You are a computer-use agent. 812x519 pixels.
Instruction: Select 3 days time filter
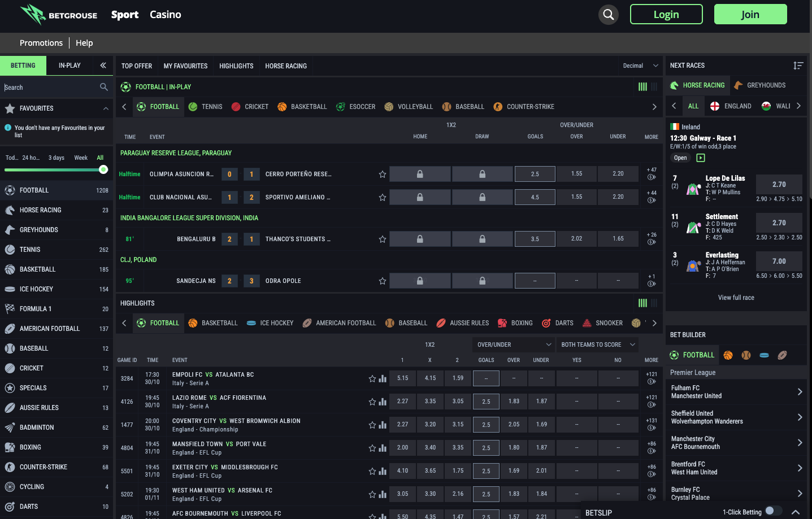coord(57,158)
